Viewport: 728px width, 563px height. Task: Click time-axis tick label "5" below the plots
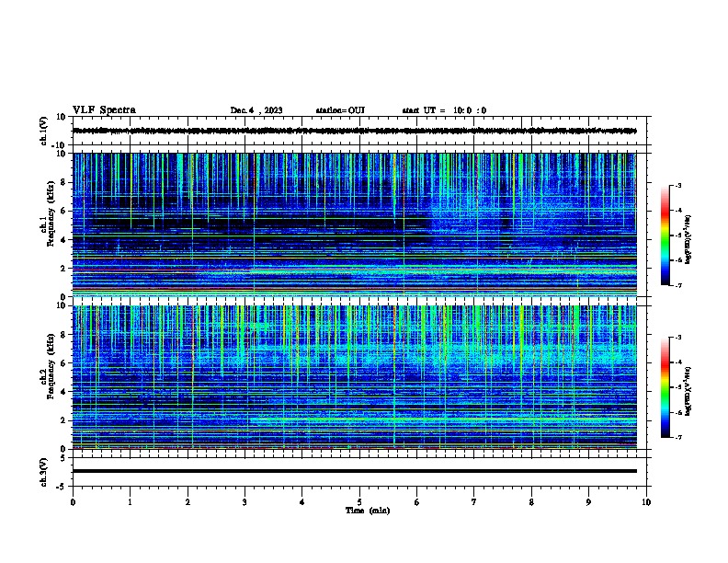click(359, 502)
